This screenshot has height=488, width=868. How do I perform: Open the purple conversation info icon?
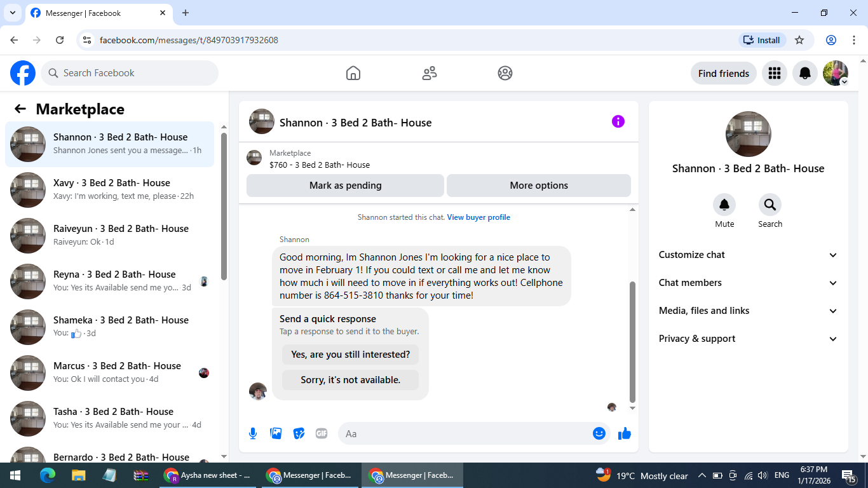(618, 121)
